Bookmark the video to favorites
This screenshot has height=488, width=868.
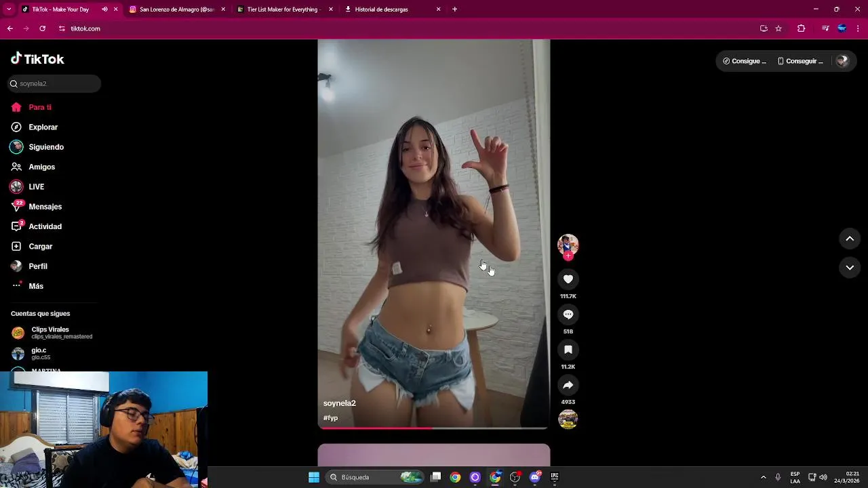pyautogui.click(x=568, y=350)
